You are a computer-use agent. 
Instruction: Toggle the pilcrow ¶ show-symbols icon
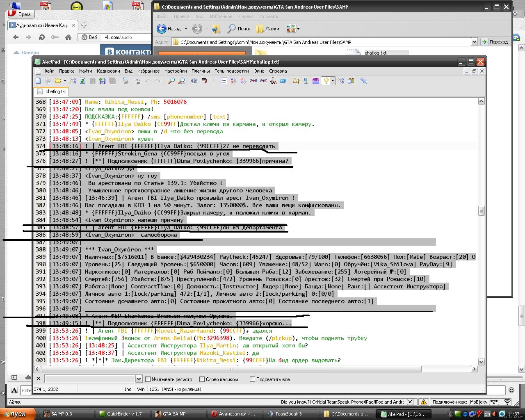[306, 81]
